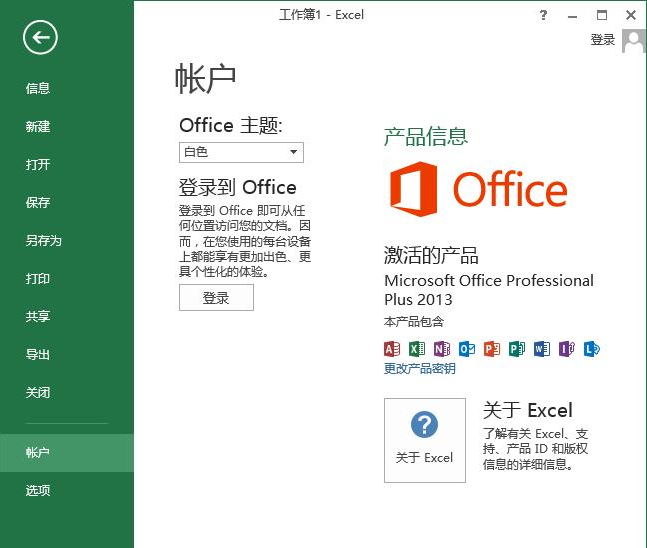
Task: Click the OneNote app icon
Action: (x=442, y=349)
